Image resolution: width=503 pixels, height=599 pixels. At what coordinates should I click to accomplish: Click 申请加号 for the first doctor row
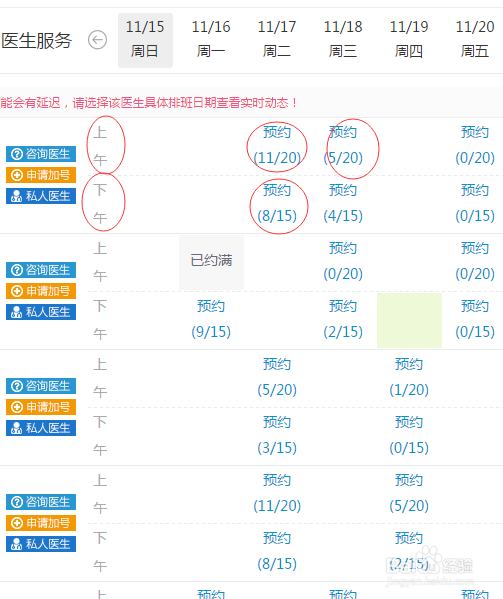click(41, 175)
